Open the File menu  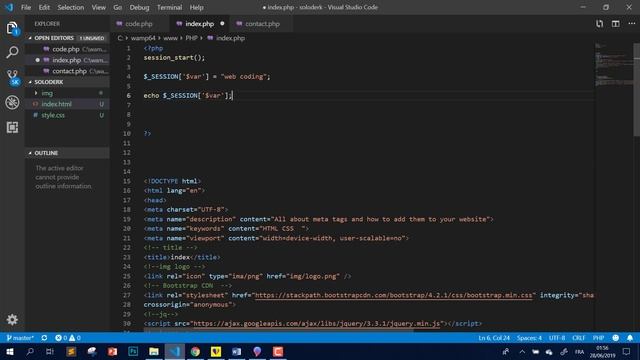click(26, 7)
